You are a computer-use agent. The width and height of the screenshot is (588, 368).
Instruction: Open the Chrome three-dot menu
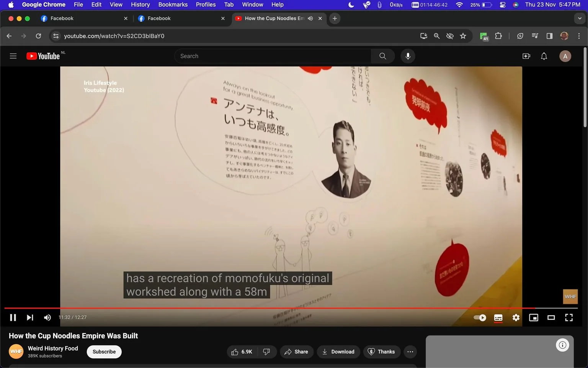[579, 36]
